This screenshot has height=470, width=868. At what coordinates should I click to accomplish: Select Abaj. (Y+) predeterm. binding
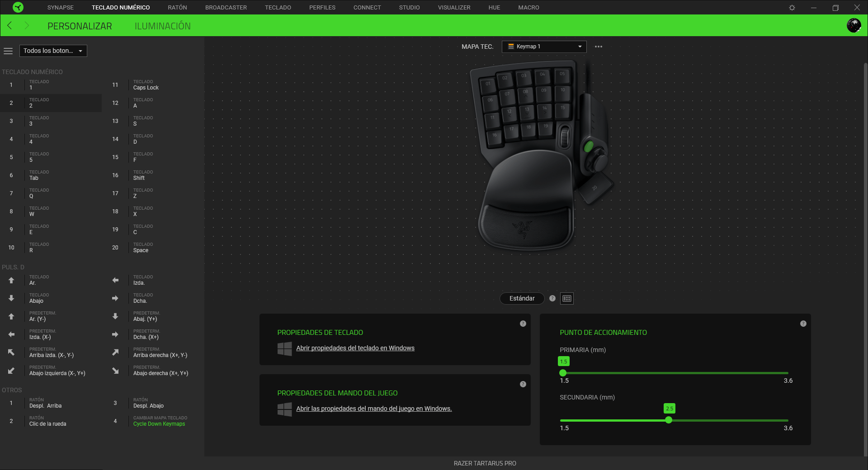154,316
